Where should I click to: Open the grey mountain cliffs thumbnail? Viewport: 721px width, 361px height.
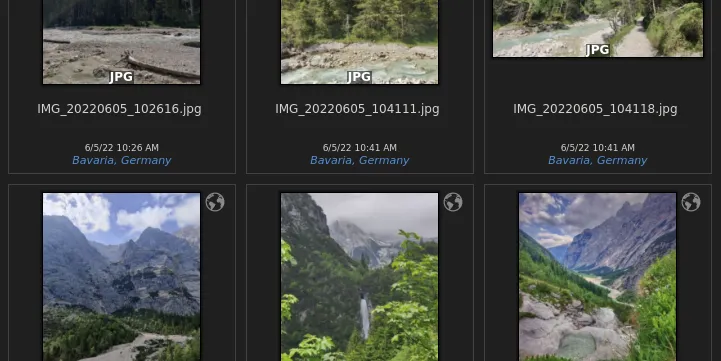click(x=121, y=277)
